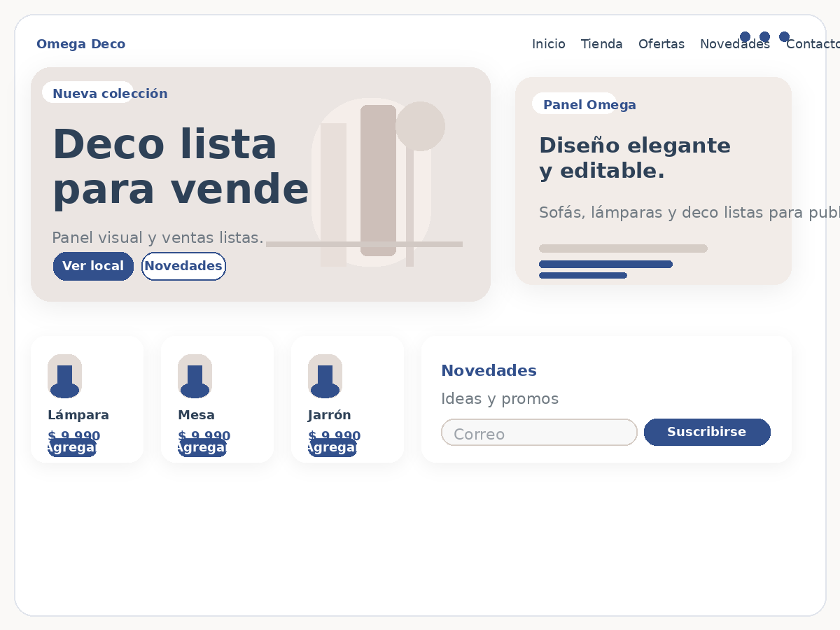Add the Mesa to cart

point(202,448)
